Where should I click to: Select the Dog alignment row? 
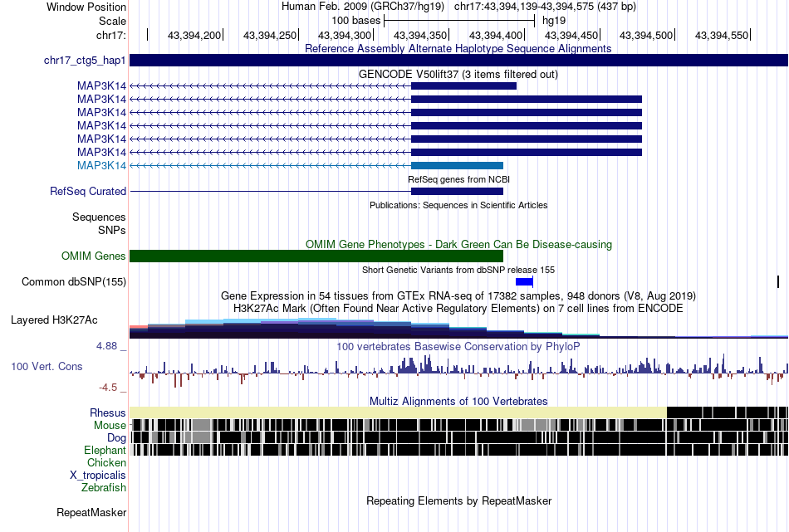[x=458, y=437]
